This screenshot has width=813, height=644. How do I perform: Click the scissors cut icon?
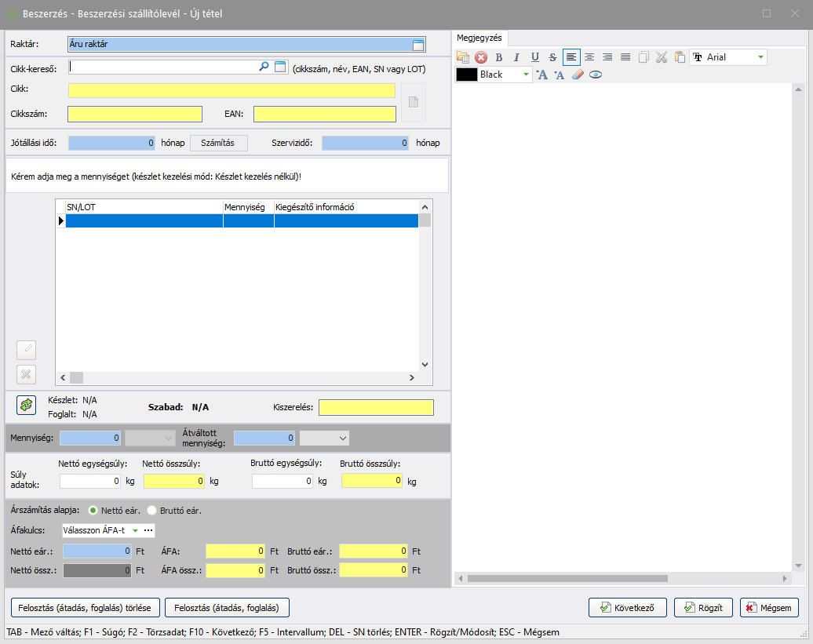[662, 57]
